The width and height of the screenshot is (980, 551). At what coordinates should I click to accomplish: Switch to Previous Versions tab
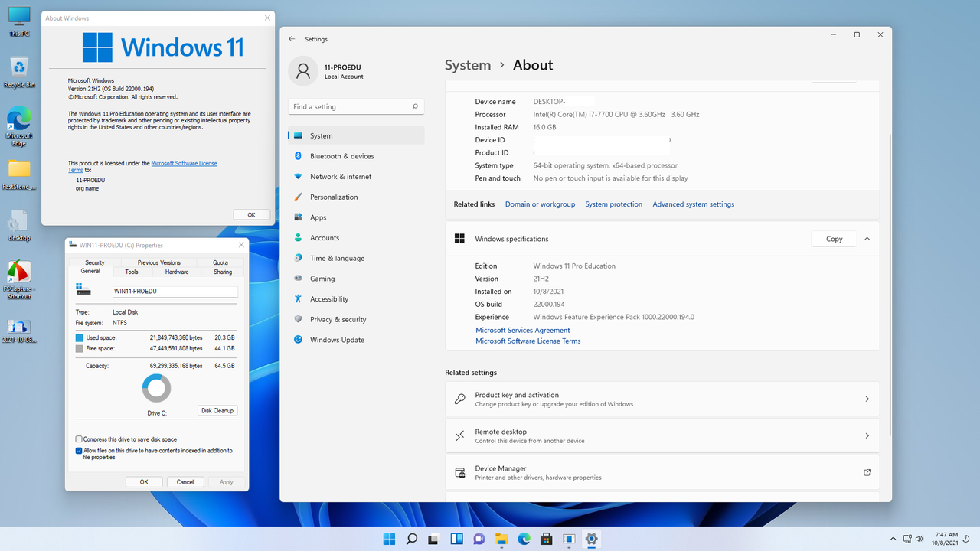point(159,262)
